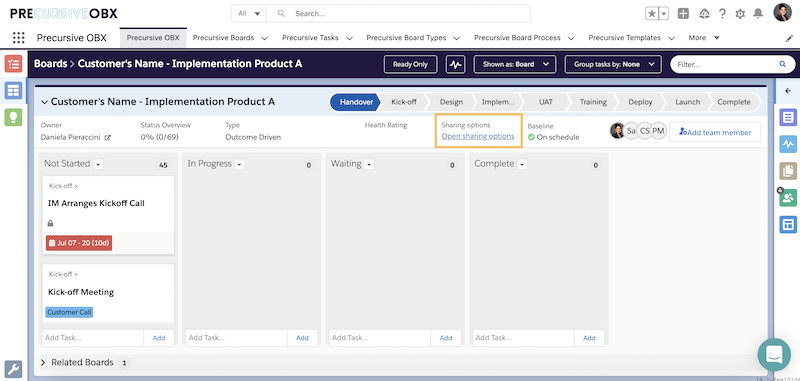Click the Favorites star icon
This screenshot has width=800, height=381.
tap(652, 14)
